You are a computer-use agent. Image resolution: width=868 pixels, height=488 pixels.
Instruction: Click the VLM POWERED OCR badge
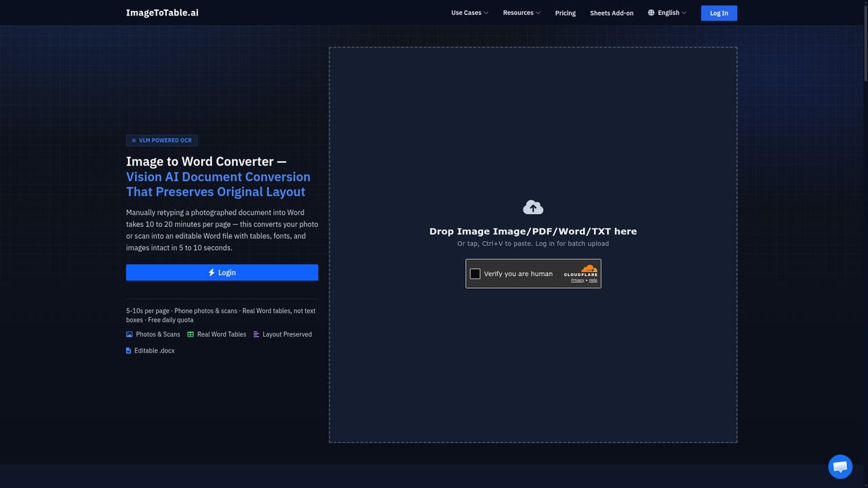click(x=161, y=140)
